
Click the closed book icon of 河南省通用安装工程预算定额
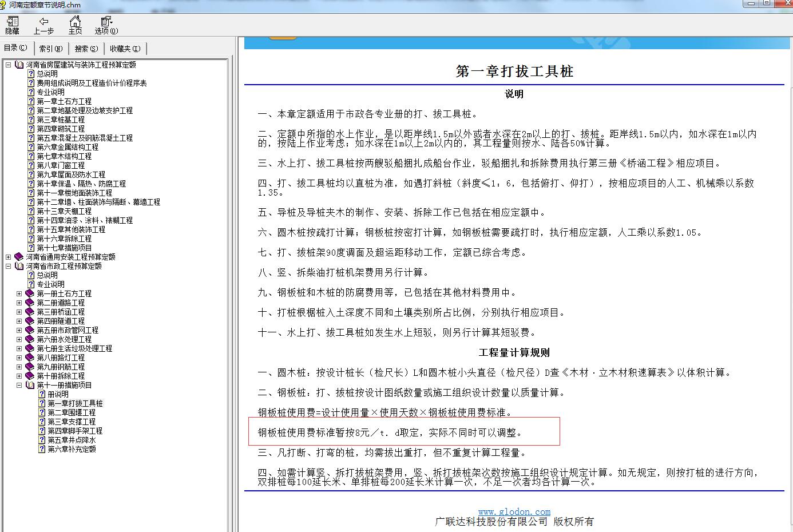click(19, 257)
